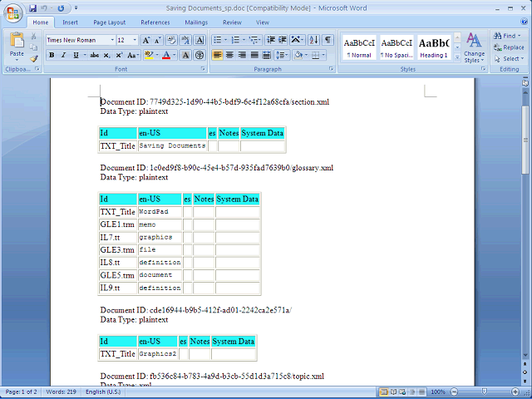Screen dimensions: 532x399
Task: Decrease paragraph indent
Action: coord(270,40)
